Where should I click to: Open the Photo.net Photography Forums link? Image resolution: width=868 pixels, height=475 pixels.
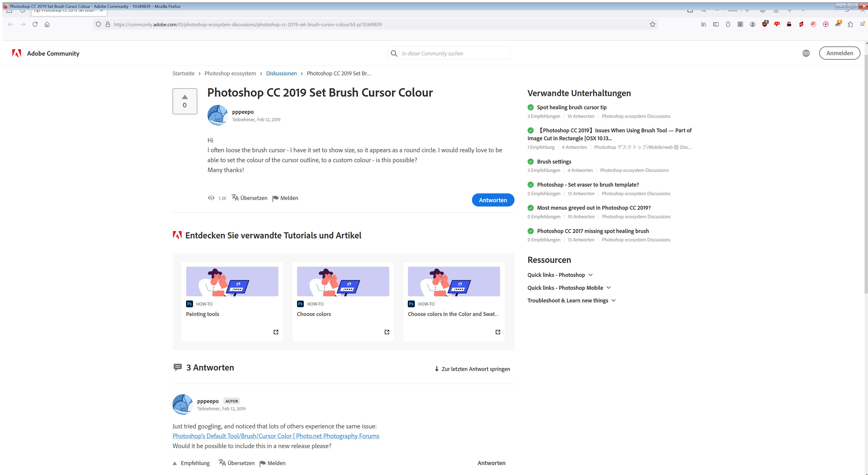tap(276, 436)
